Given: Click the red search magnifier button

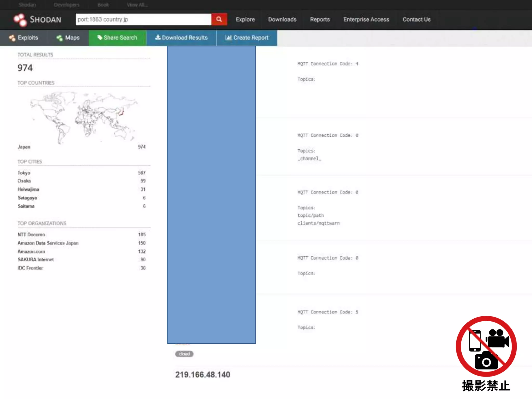Looking at the screenshot, I should click(x=219, y=19).
